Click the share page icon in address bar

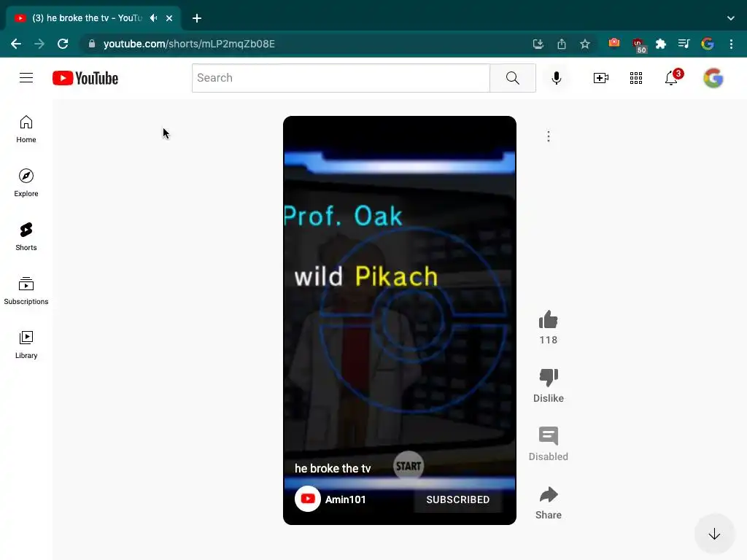(x=562, y=44)
